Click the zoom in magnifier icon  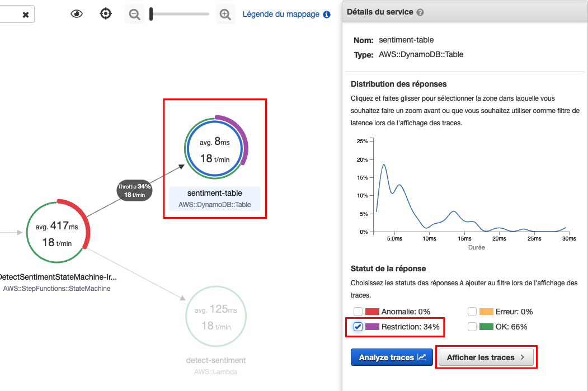coord(225,14)
